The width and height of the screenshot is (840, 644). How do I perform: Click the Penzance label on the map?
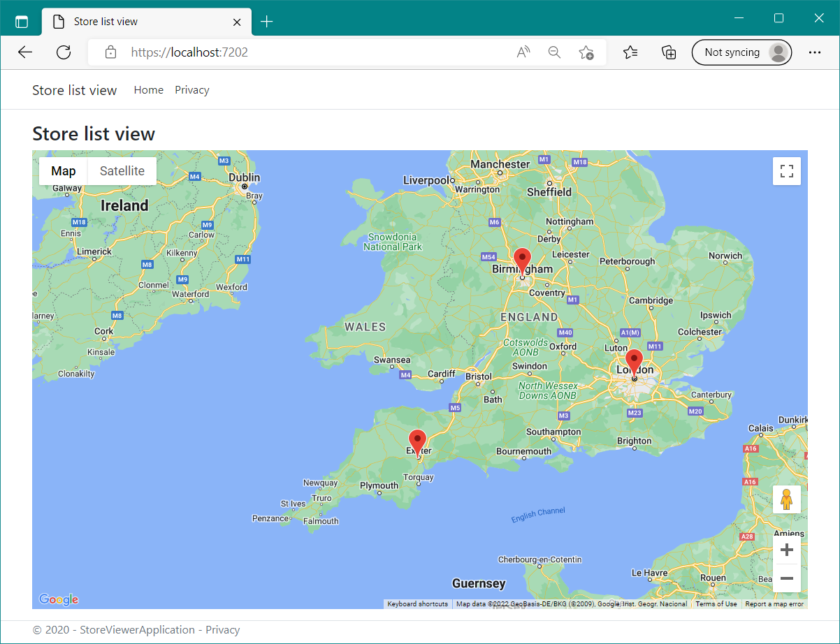(x=270, y=518)
